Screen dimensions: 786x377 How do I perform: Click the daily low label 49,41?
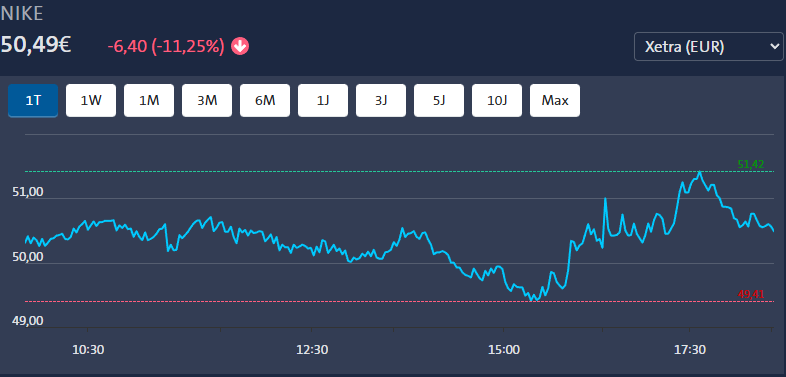(x=751, y=294)
